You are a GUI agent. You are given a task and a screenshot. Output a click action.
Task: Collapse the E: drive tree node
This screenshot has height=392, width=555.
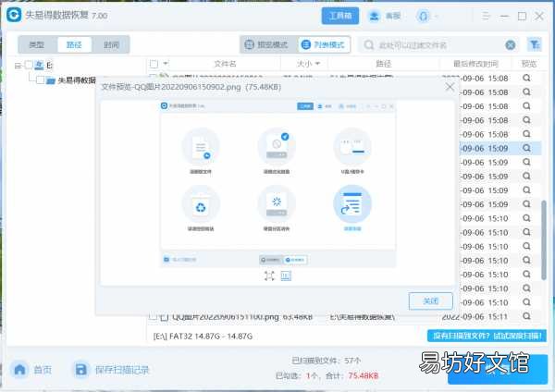18,66
